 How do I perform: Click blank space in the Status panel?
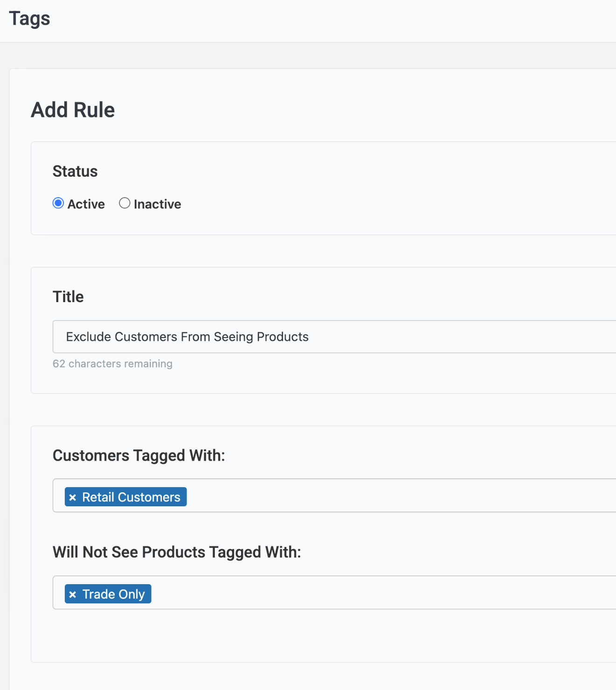373,186
